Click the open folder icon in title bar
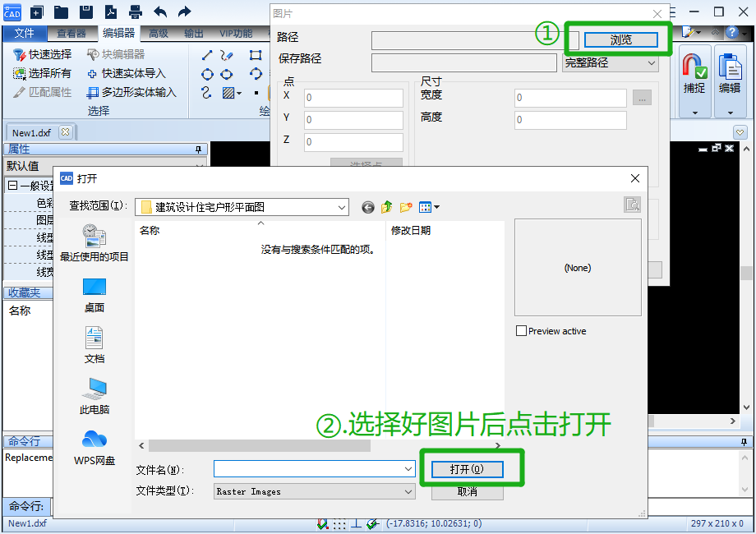 click(61, 12)
